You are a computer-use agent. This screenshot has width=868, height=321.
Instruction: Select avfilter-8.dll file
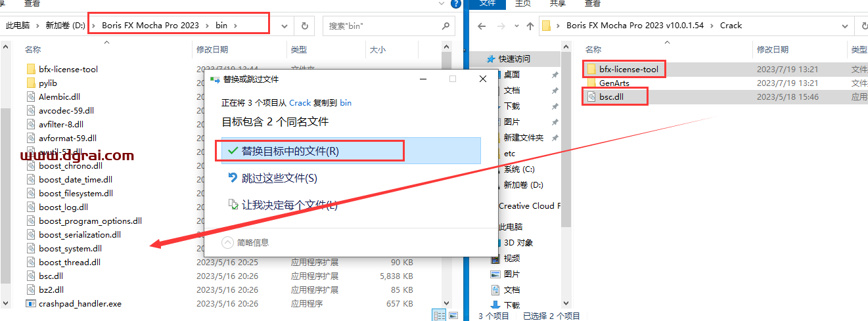click(60, 124)
